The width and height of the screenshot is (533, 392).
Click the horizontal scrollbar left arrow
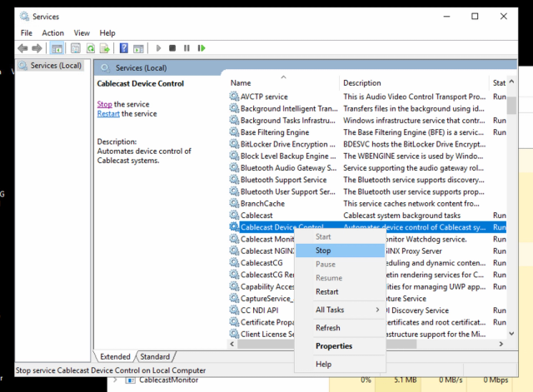tap(232, 344)
